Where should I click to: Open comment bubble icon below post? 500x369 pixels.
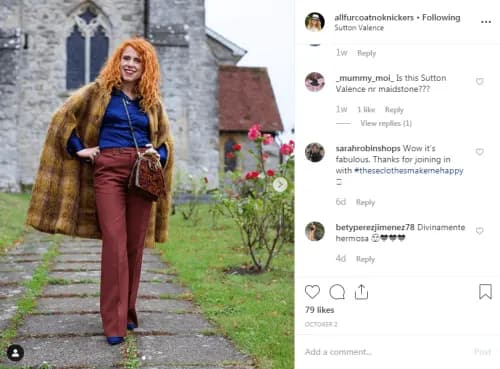337,292
